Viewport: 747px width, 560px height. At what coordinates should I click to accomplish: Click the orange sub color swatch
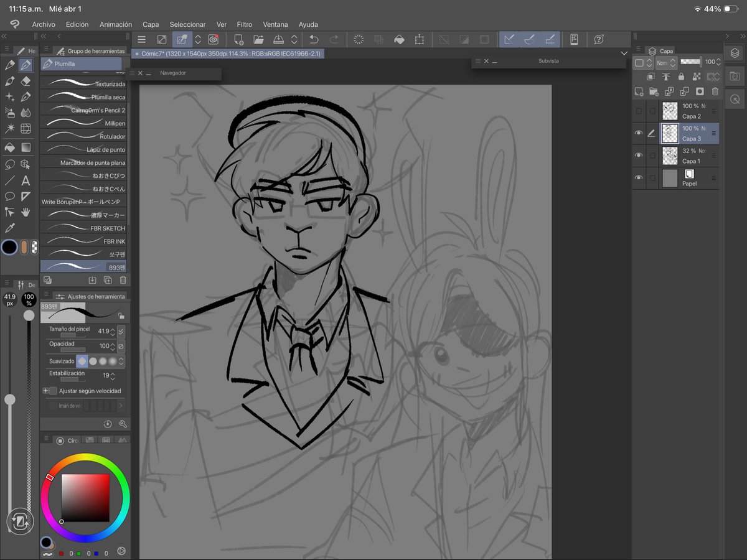pyautogui.click(x=24, y=247)
